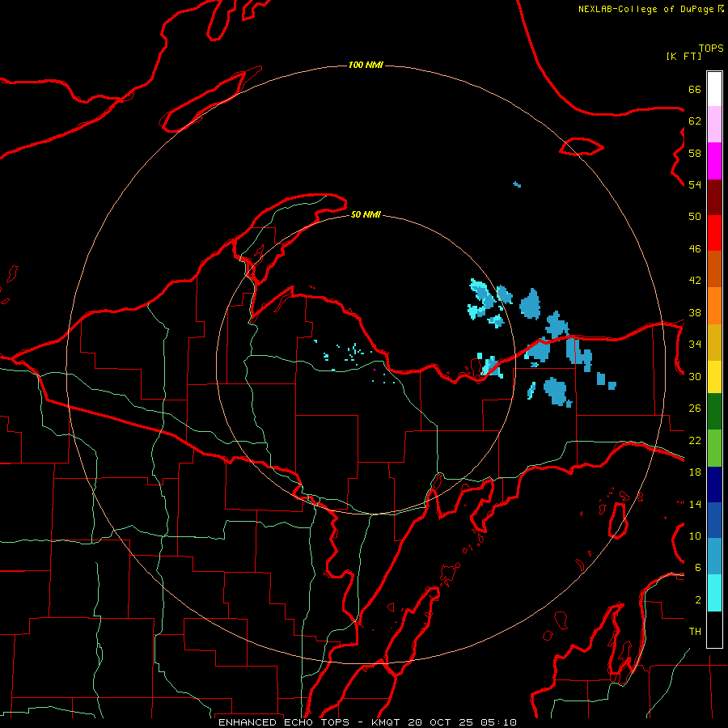Click the 42 legend value
This screenshot has height=728, width=728.
pos(695,281)
